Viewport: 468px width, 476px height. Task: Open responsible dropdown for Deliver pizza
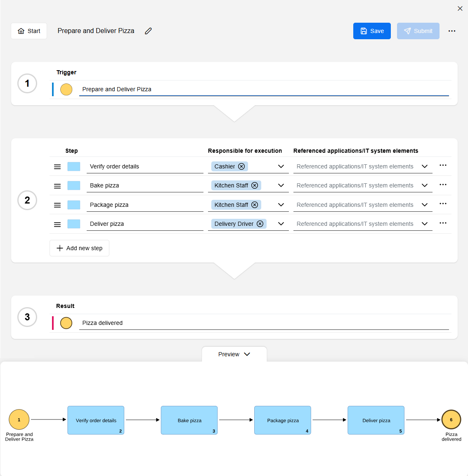tap(281, 224)
